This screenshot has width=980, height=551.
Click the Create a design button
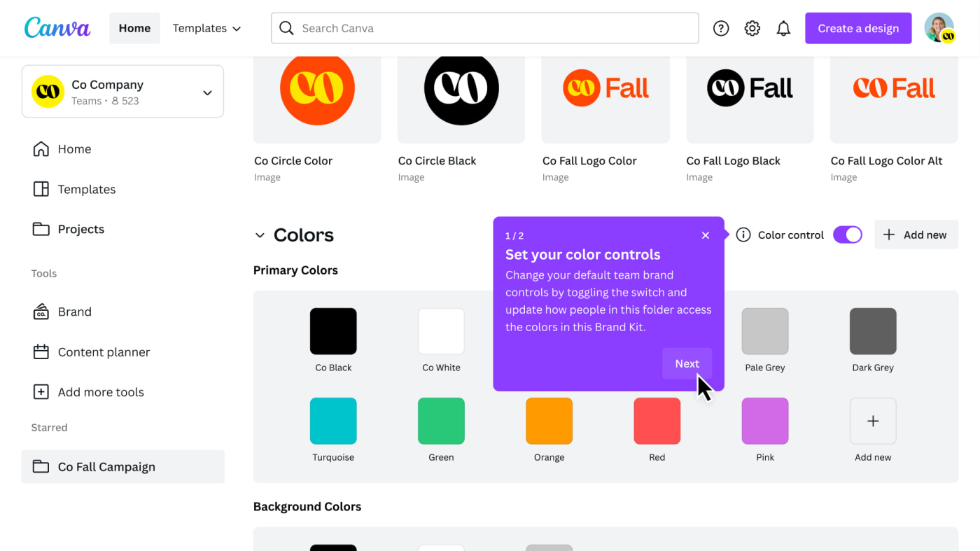[x=858, y=28]
